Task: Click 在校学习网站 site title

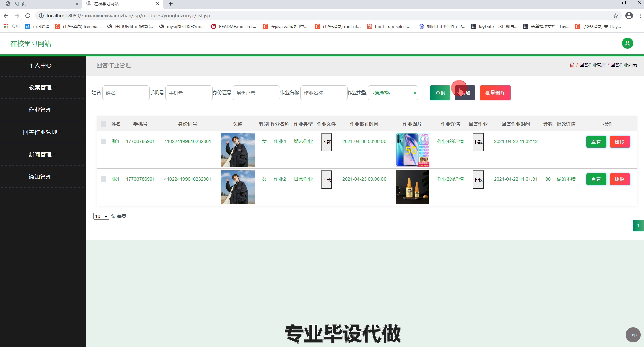Action: [x=31, y=44]
